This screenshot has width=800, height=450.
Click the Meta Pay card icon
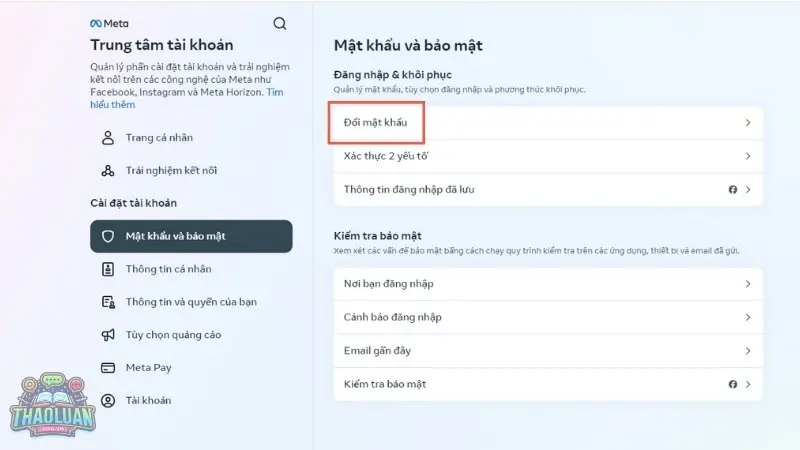point(108,367)
